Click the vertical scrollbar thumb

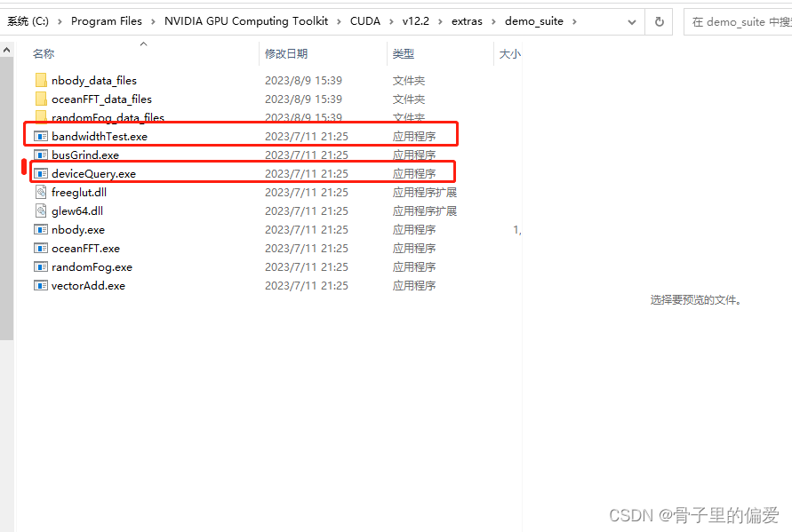pyautogui.click(x=6, y=198)
